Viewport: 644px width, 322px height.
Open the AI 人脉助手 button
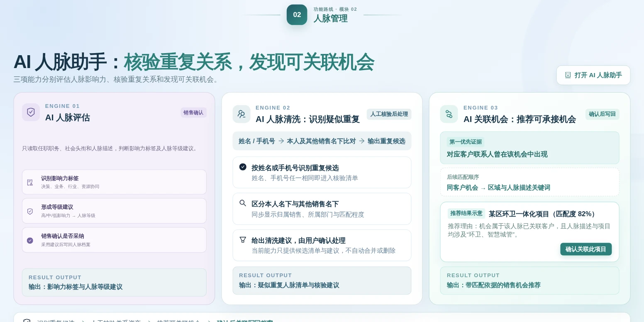point(593,75)
